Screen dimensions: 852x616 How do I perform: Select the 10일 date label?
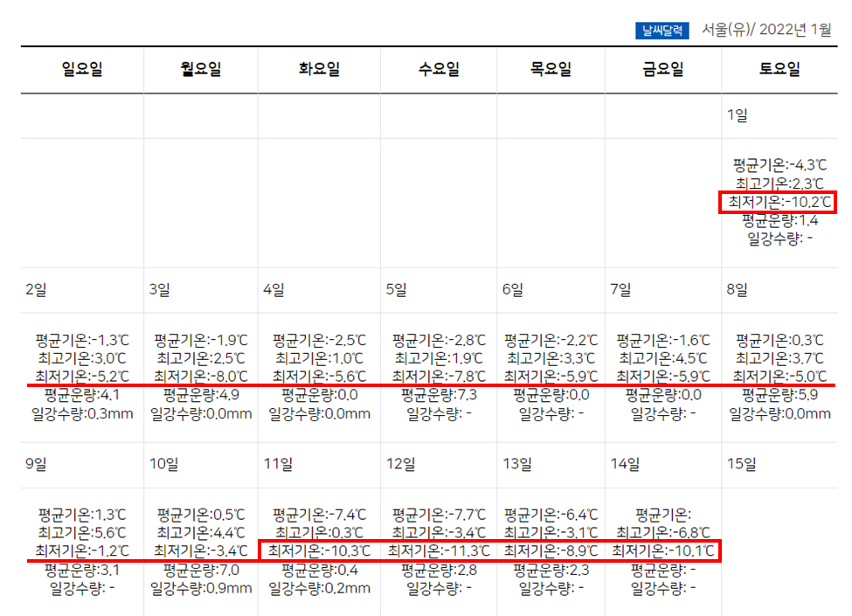pyautogui.click(x=164, y=464)
